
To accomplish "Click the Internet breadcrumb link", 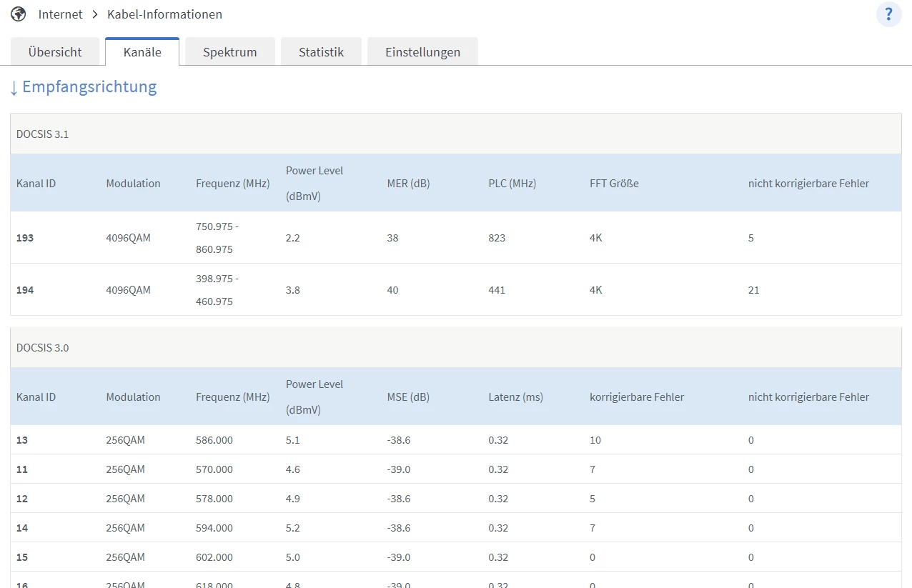I will pyautogui.click(x=61, y=14).
